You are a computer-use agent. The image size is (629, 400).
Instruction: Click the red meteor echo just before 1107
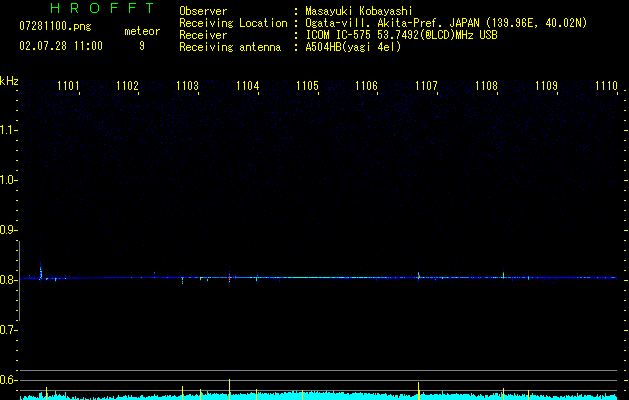pos(418,276)
